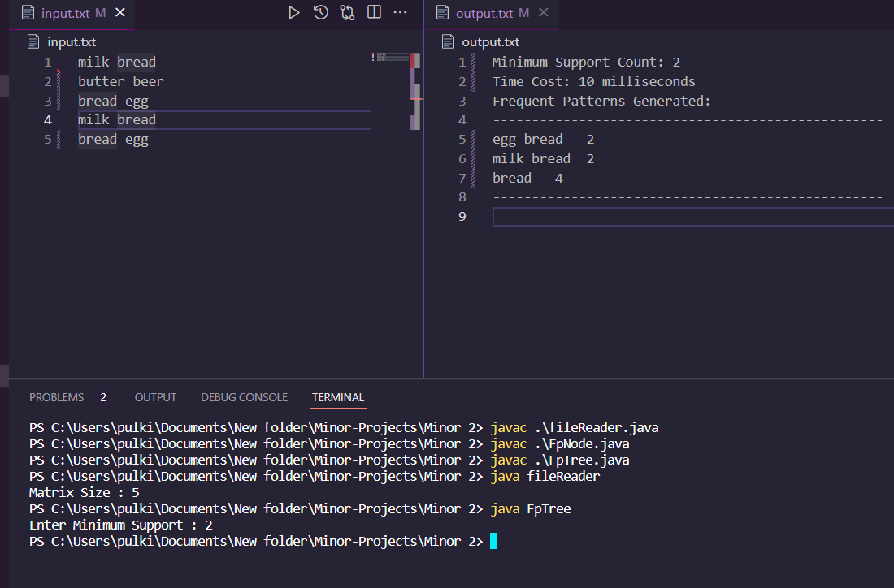The width and height of the screenshot is (894, 588).
Task: Select the file icon on the input.txt tab
Action: pos(30,12)
